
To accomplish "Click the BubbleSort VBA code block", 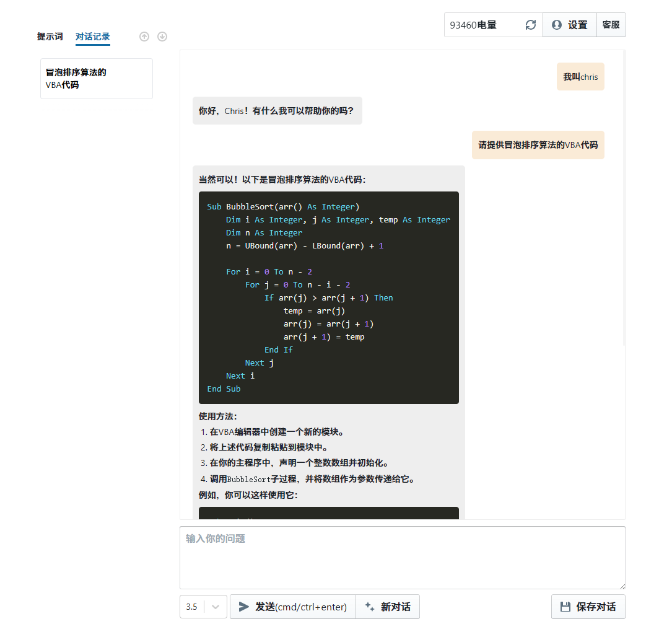I will [x=328, y=297].
